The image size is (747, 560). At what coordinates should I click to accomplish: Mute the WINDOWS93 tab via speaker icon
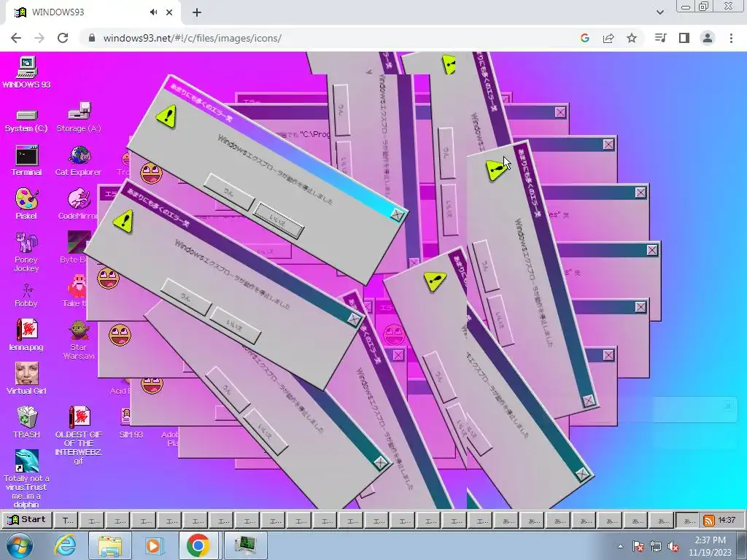click(x=153, y=12)
